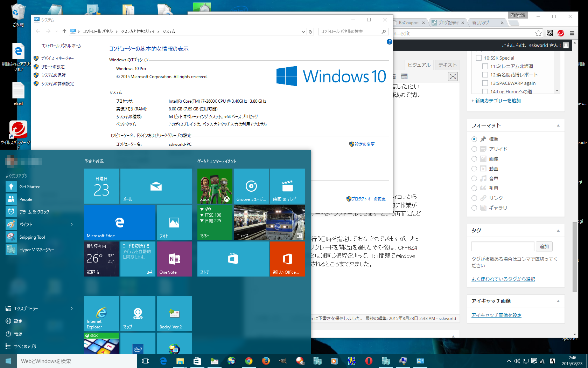Open the Becky! Ver.2 tile
Viewport: 588px width, 368px height.
(x=174, y=314)
